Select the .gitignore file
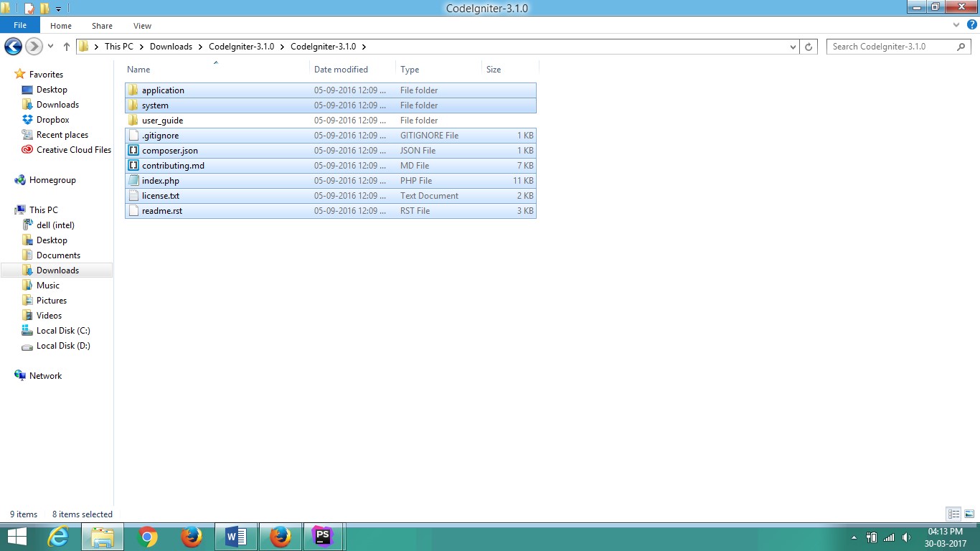980x551 pixels. 331,136
